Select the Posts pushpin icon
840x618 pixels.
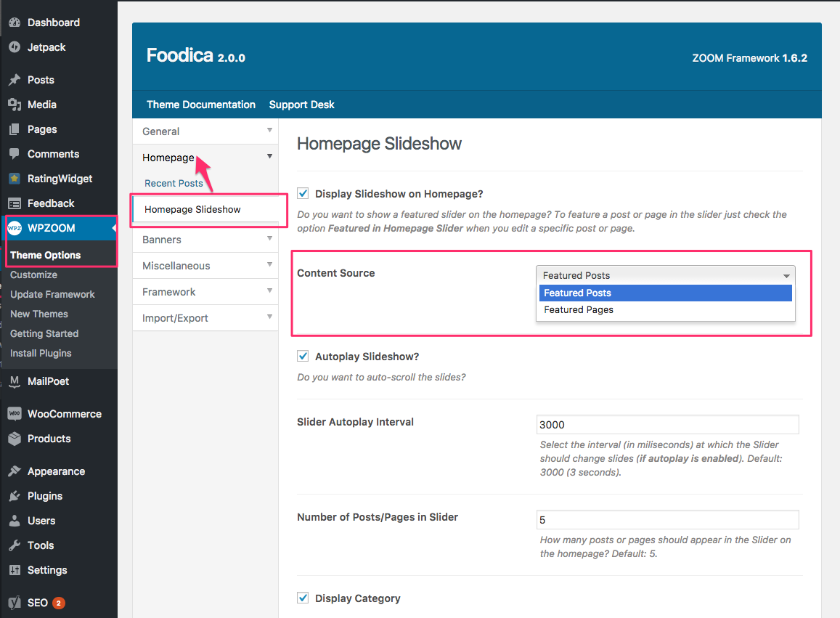coord(15,80)
